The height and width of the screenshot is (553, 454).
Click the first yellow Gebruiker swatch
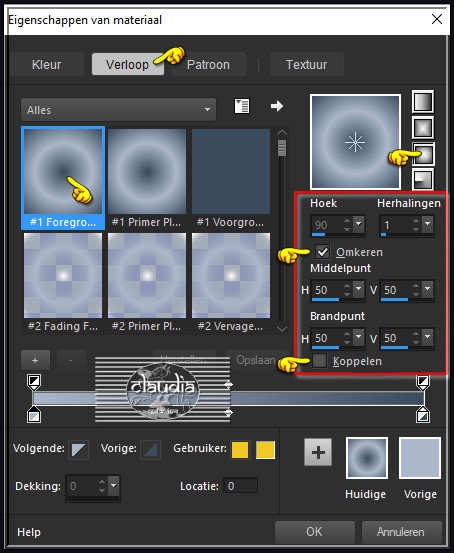[240, 450]
